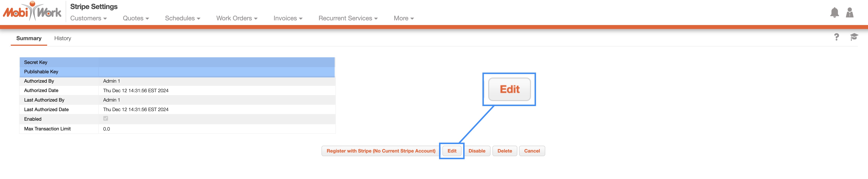Click the question mark help icon
This screenshot has width=868, height=179.
836,37
